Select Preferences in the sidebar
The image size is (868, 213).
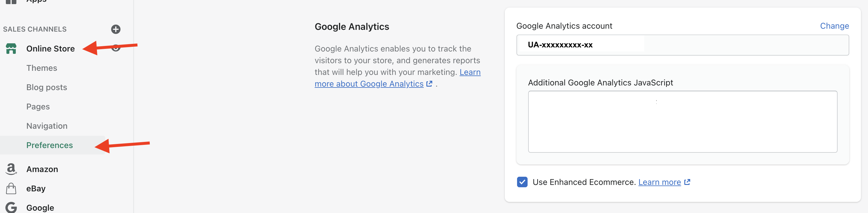pos(49,145)
